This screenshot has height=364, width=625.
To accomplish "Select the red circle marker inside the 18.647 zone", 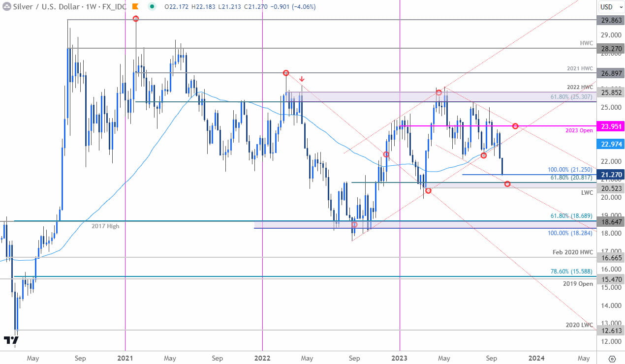I will [x=354, y=224].
